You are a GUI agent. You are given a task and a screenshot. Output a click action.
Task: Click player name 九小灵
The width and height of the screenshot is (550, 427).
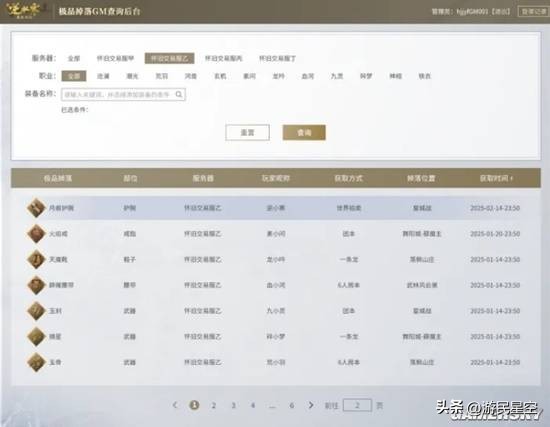[276, 311]
